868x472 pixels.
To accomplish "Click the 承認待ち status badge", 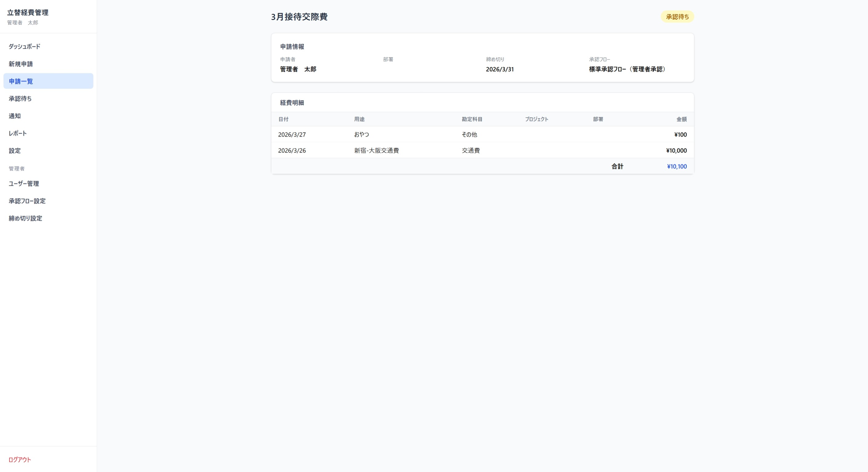I will pos(677,17).
